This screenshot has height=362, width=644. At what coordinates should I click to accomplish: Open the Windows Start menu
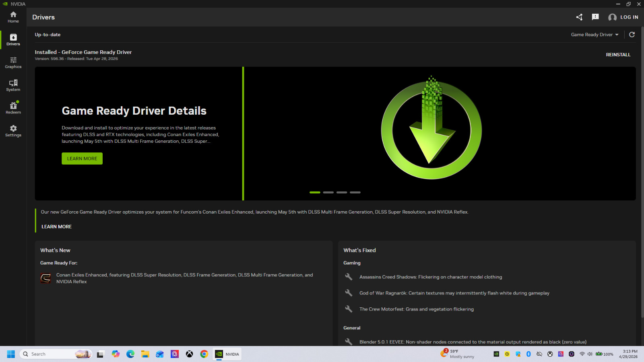[11, 354]
